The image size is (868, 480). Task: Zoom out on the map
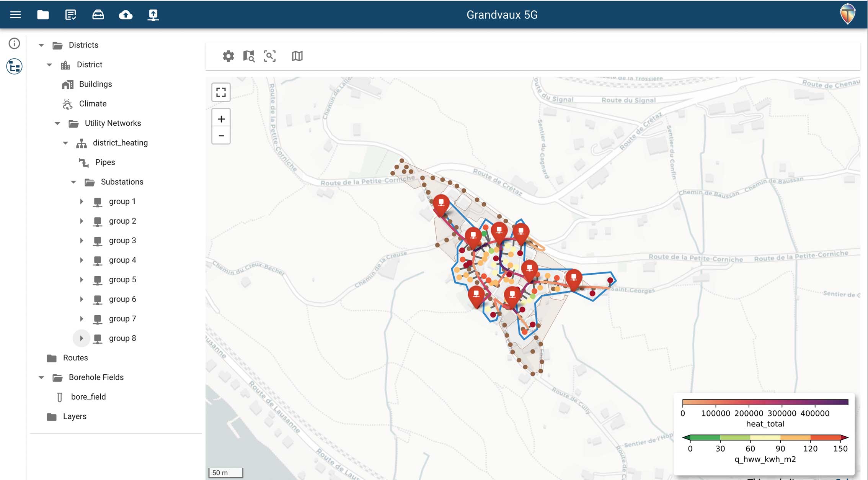click(x=221, y=136)
